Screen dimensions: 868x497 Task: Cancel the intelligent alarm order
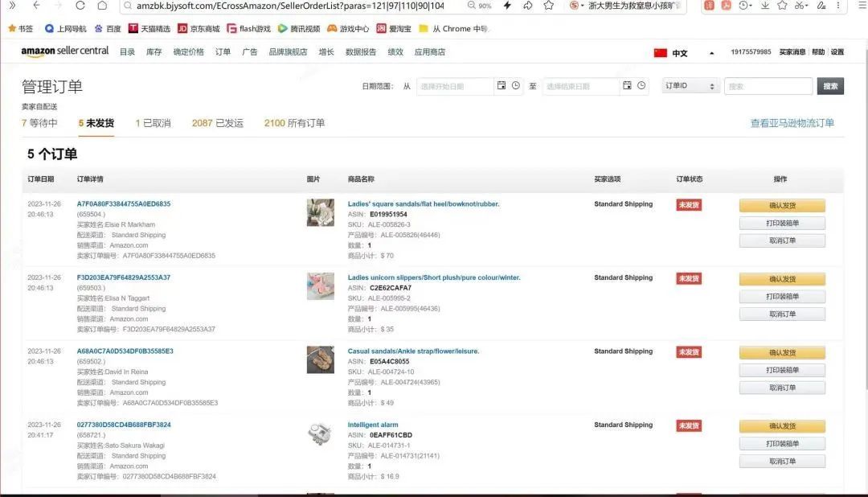pyautogui.click(x=782, y=462)
